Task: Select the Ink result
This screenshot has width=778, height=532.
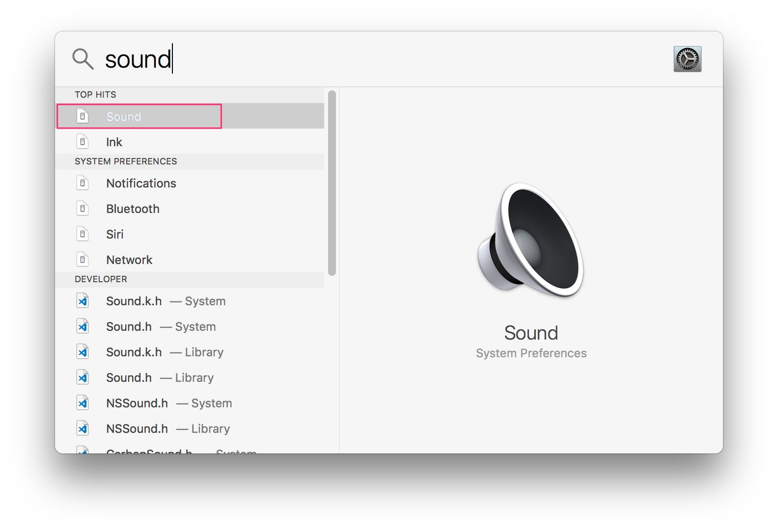Action: click(190, 142)
